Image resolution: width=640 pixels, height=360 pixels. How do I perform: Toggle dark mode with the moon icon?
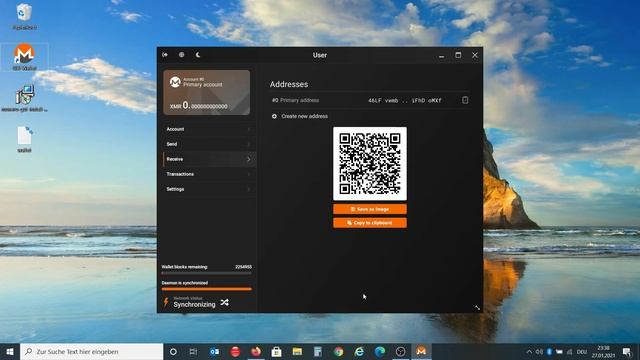click(198, 55)
